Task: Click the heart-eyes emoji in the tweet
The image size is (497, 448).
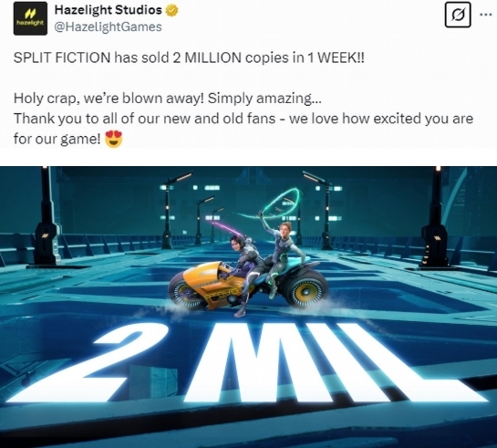Action: (113, 139)
